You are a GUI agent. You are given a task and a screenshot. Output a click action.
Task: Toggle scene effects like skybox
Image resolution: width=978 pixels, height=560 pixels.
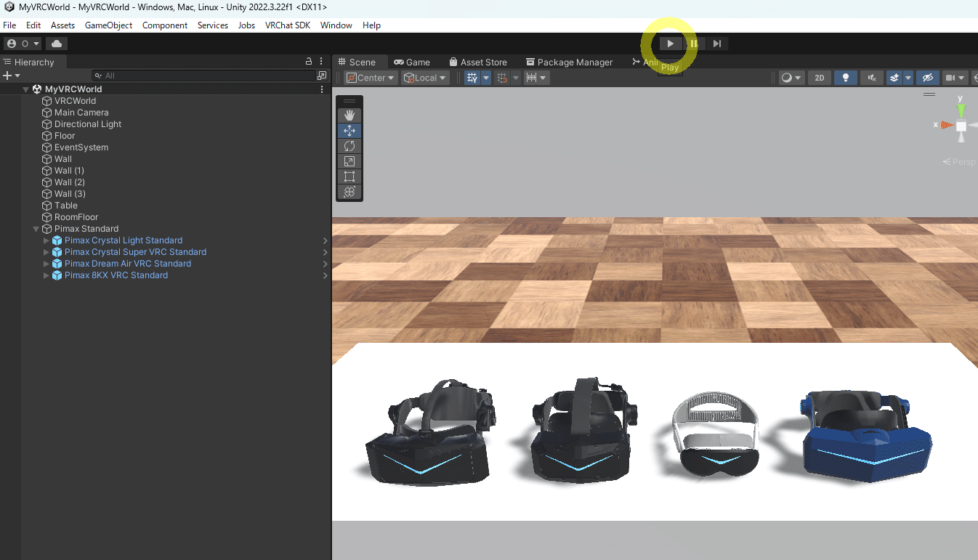(x=895, y=78)
